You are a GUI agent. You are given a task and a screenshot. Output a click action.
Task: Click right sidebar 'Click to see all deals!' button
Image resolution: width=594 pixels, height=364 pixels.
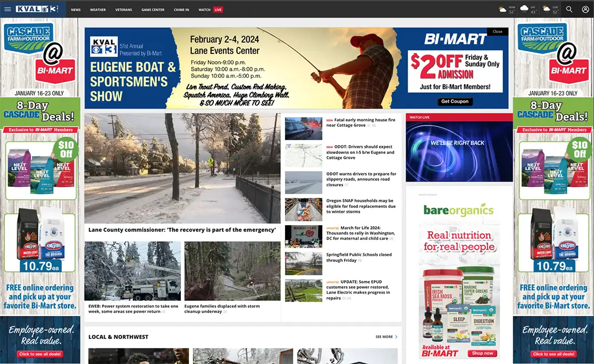pyautogui.click(x=553, y=354)
